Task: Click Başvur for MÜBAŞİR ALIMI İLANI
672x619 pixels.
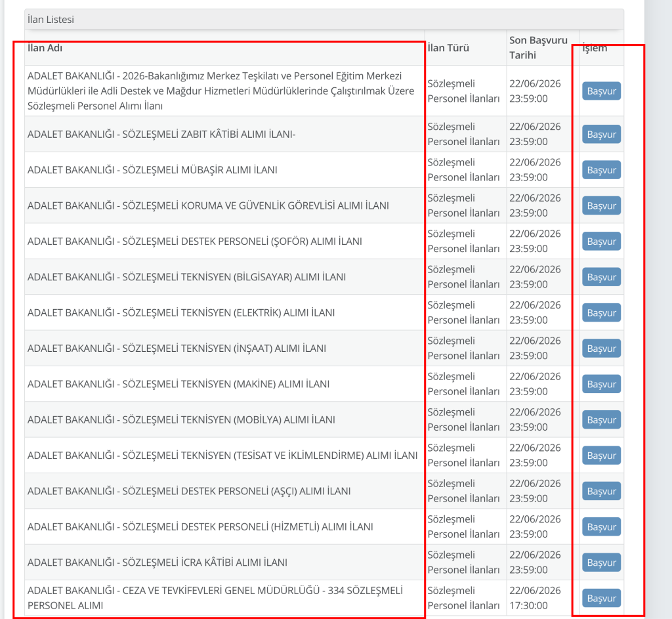Action: coord(601,170)
